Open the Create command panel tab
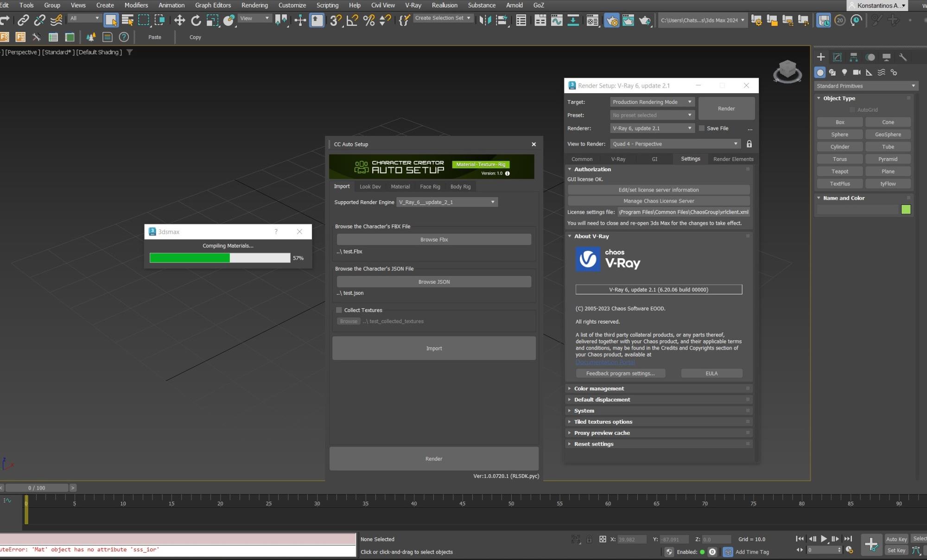The image size is (927, 560). 821,57
